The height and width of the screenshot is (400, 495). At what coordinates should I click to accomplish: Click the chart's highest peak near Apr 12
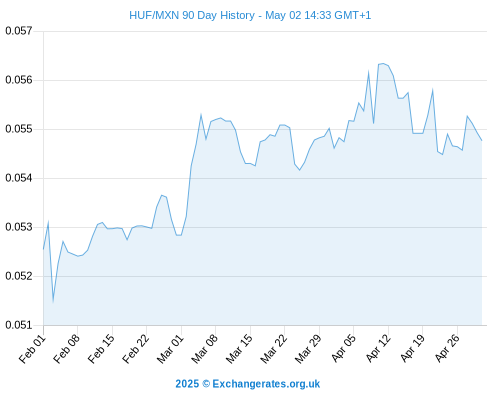click(383, 63)
